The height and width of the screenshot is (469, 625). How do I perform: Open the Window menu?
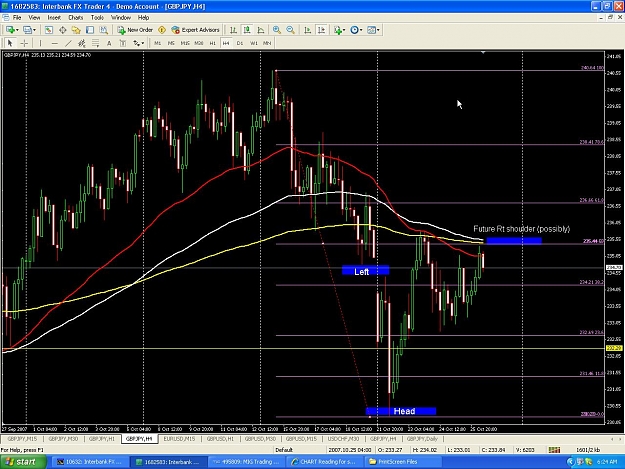click(121, 18)
